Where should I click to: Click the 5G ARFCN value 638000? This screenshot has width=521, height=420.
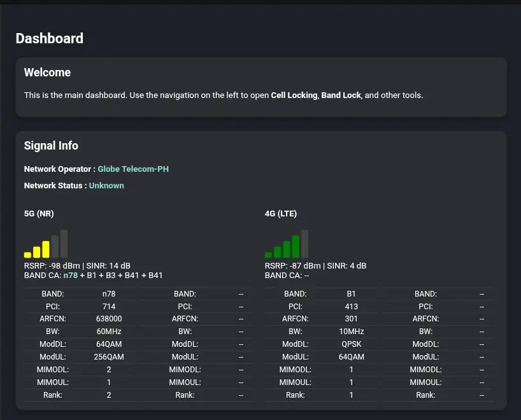coord(109,319)
